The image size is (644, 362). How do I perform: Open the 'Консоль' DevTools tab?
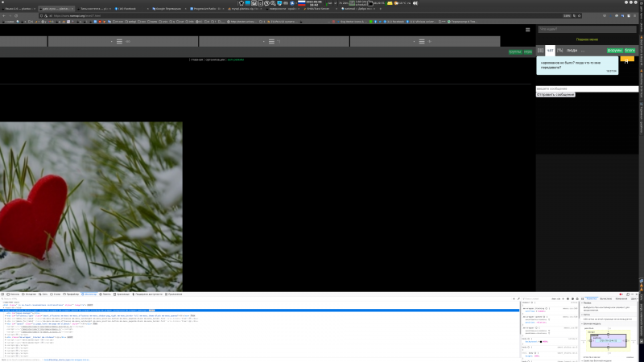[x=13, y=294]
